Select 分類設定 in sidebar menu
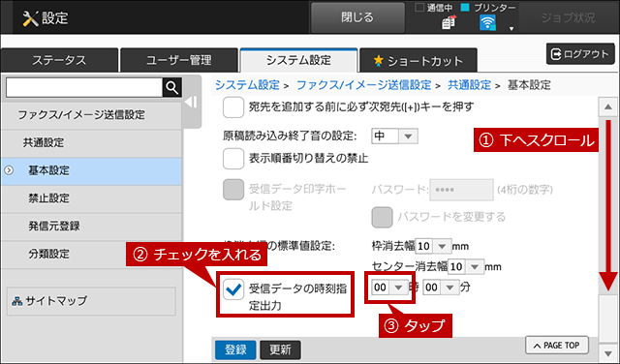Image resolution: width=620 pixels, height=364 pixels. coord(91,255)
